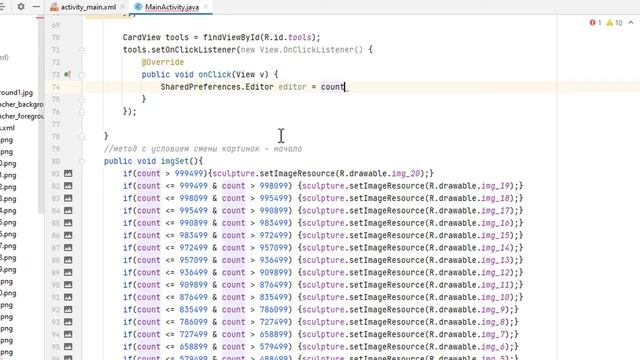Click 'SharedPreferences.Editor' on line 74
This screenshot has height=360, width=640.
(217, 87)
